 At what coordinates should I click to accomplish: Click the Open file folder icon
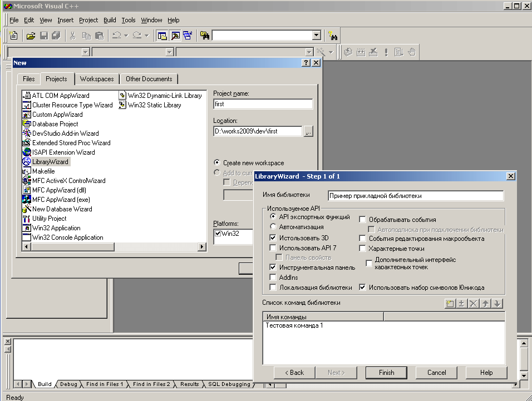pos(31,36)
